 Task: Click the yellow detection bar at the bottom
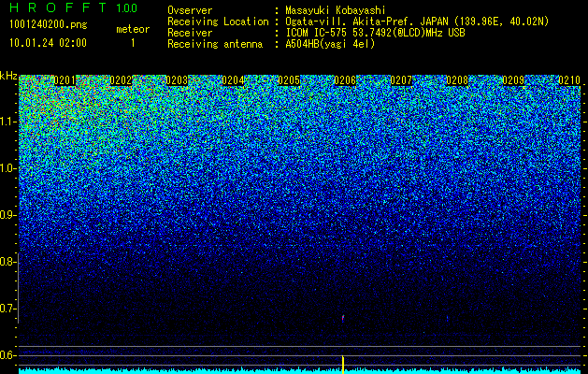(x=343, y=365)
